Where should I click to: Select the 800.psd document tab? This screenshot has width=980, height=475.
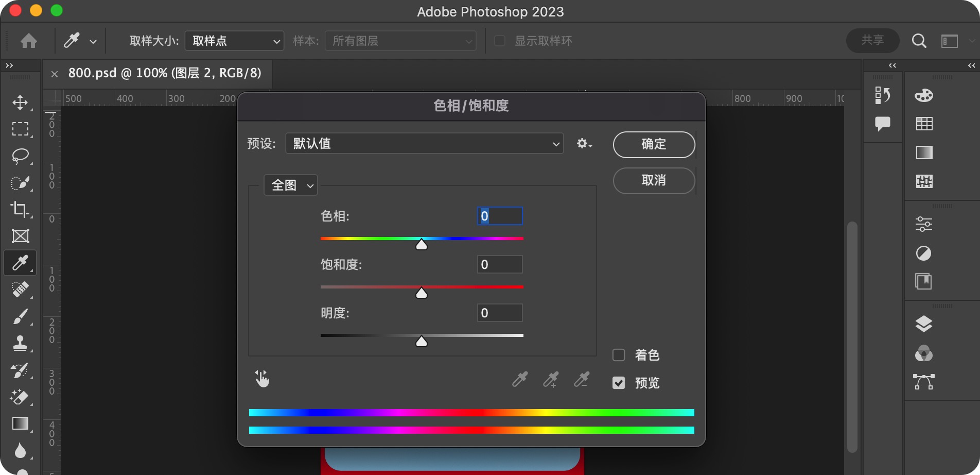coord(164,73)
